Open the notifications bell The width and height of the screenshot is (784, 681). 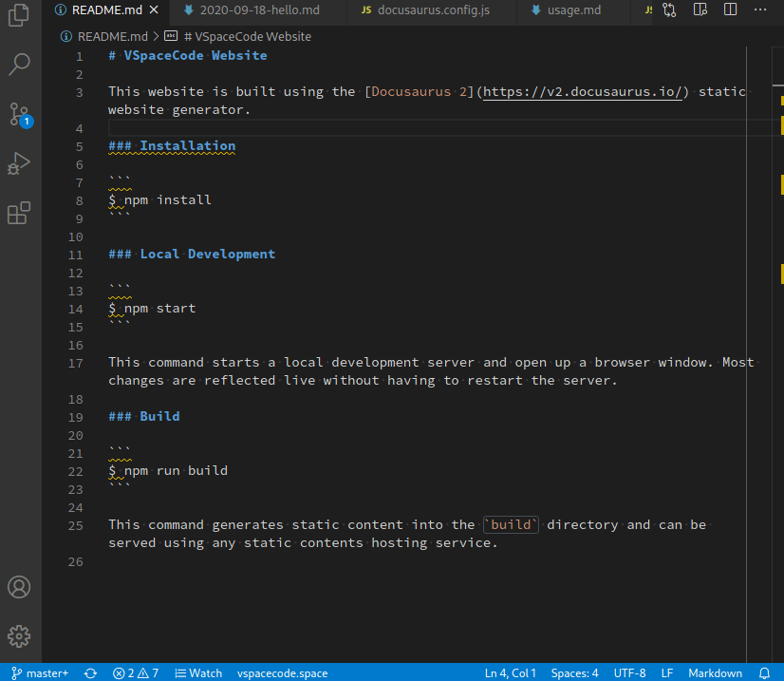tap(764, 673)
